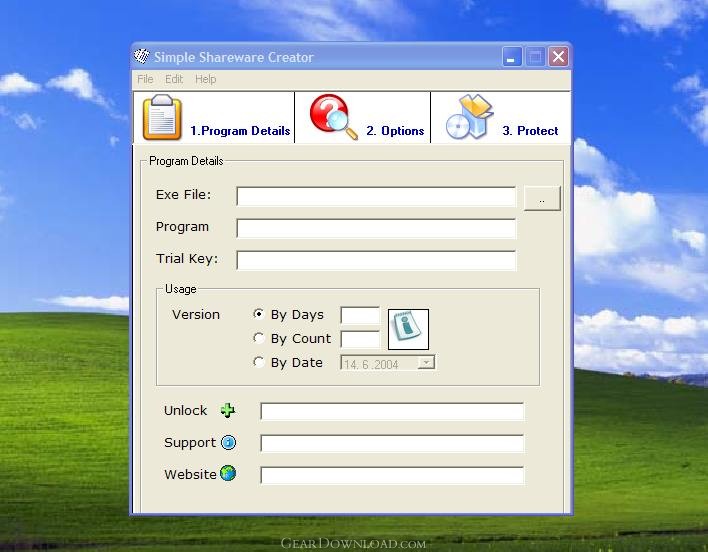Click the By Days number field
708x552 pixels.
(360, 315)
